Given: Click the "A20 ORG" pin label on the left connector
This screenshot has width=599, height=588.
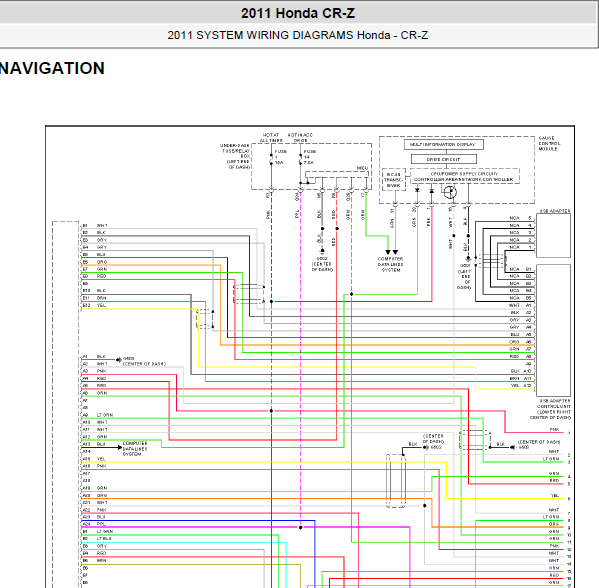Looking at the screenshot, I should (95, 495).
